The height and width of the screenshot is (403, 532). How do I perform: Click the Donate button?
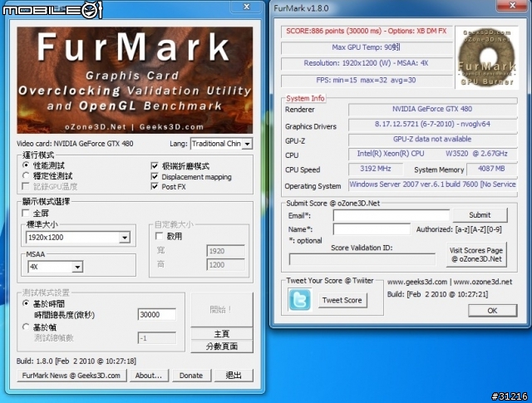coord(191,376)
